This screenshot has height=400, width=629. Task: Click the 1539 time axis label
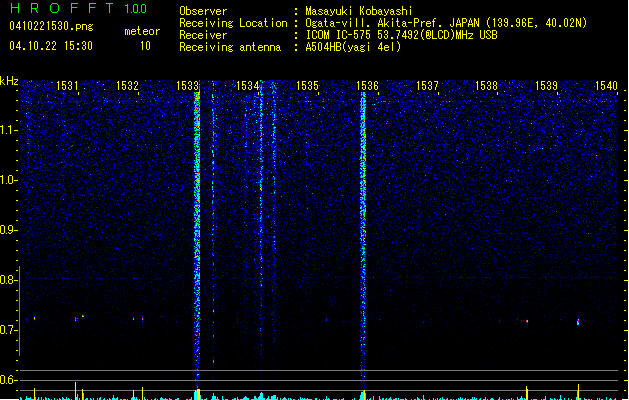[x=546, y=85]
